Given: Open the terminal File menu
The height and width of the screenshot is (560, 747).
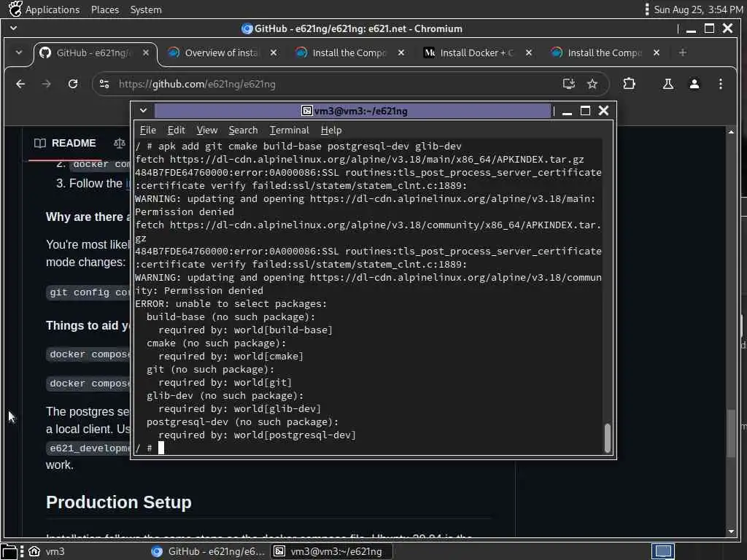Looking at the screenshot, I should click(x=147, y=130).
